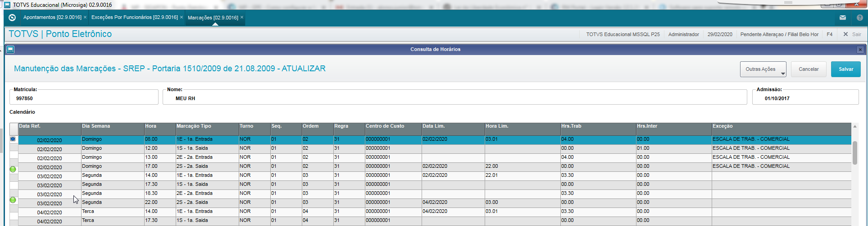868x226 pixels.
Task: Click the Consulta de Horários window icon
Action: (x=10, y=50)
